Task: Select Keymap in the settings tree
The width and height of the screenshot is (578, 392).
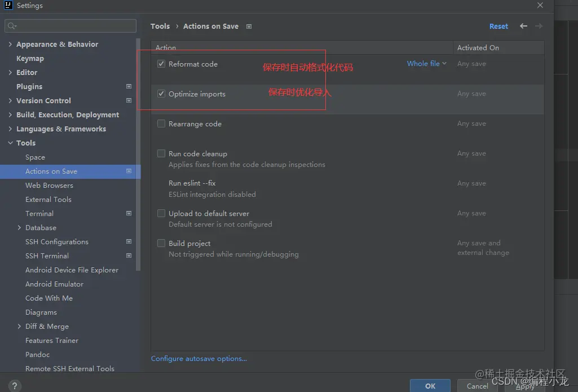Action: point(30,58)
